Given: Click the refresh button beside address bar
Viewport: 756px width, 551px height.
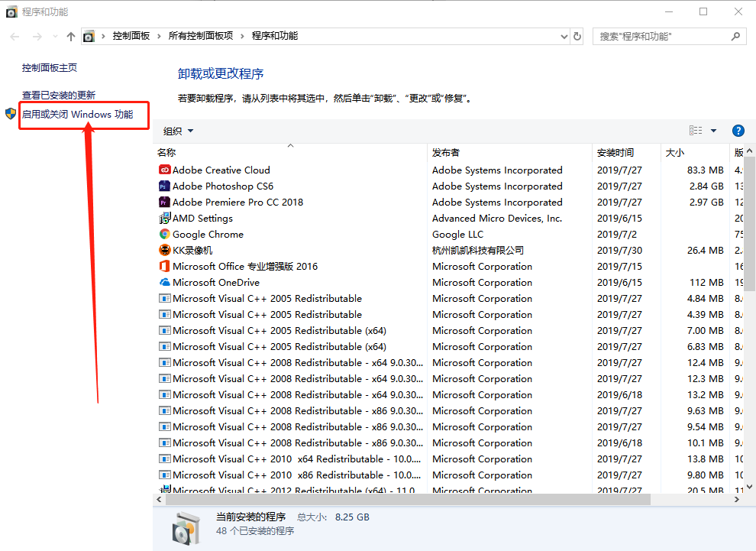Looking at the screenshot, I should 577,36.
